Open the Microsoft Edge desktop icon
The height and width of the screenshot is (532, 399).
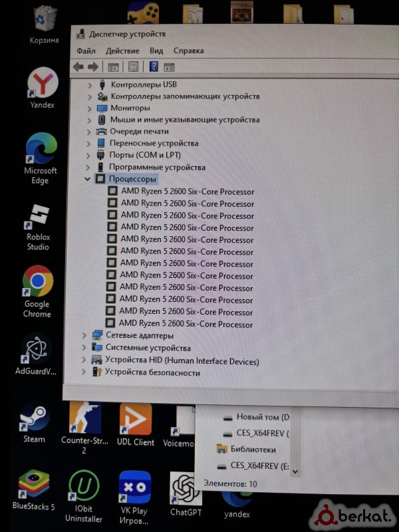point(41,150)
